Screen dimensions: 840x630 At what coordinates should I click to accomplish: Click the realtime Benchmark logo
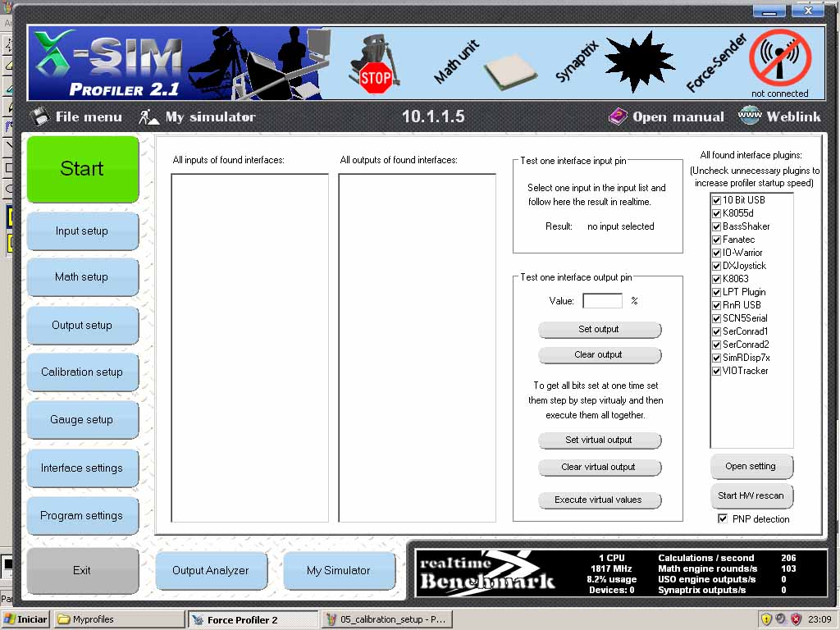[x=486, y=573]
